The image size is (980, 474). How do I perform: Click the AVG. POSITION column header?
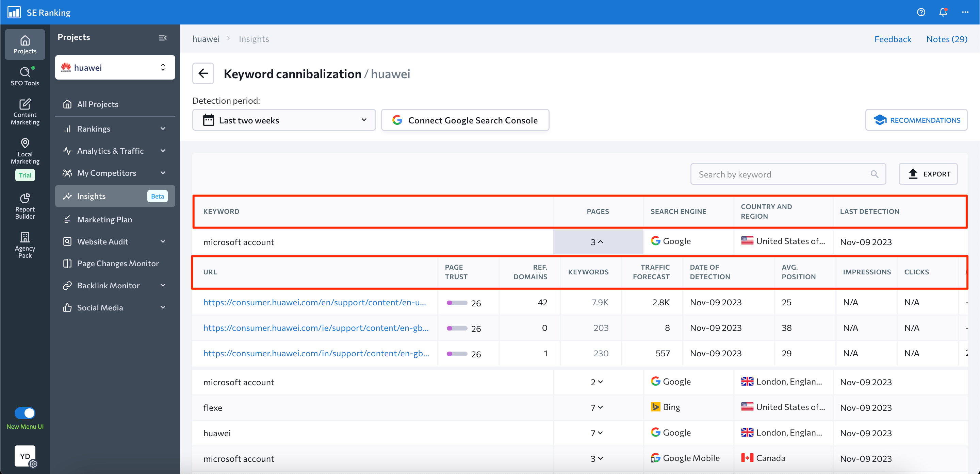tap(799, 272)
